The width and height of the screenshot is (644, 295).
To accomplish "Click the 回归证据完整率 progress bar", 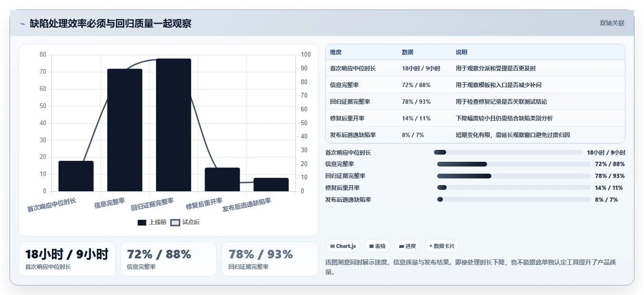I will [x=514, y=176].
